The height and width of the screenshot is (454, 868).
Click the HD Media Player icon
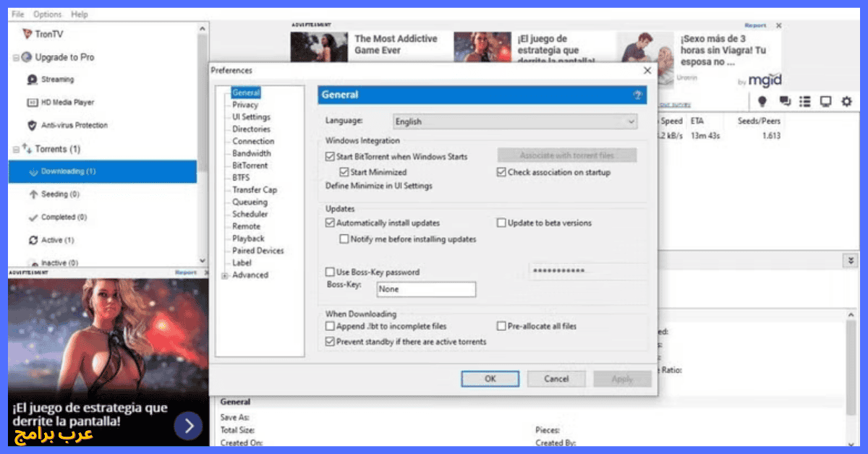click(x=32, y=103)
